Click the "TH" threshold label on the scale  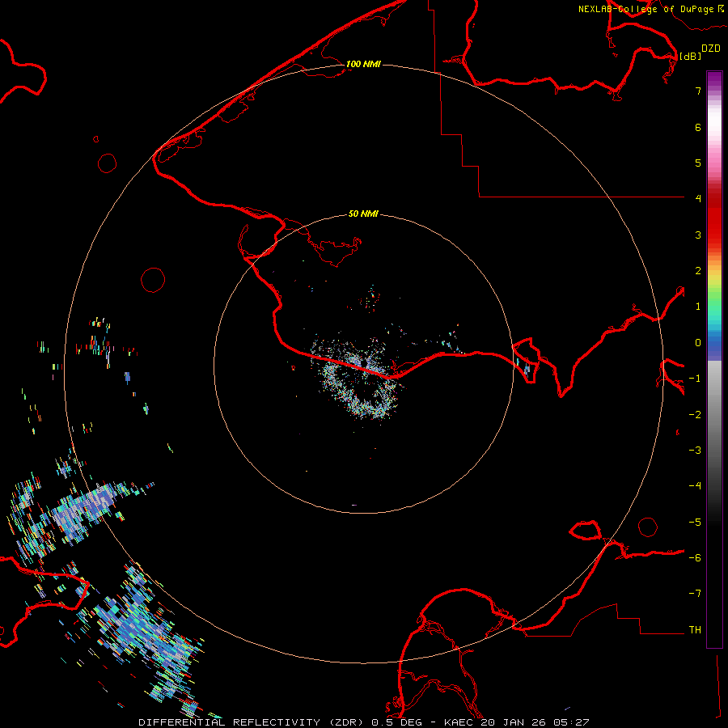click(695, 630)
